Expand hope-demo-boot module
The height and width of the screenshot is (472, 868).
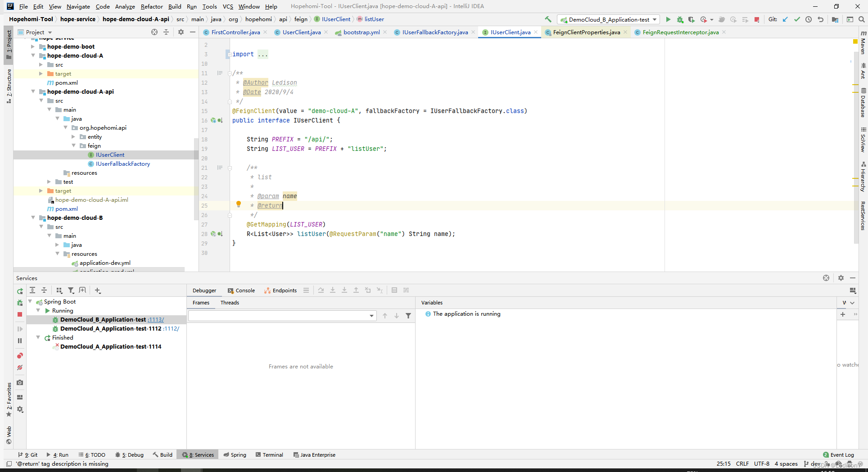(x=33, y=46)
